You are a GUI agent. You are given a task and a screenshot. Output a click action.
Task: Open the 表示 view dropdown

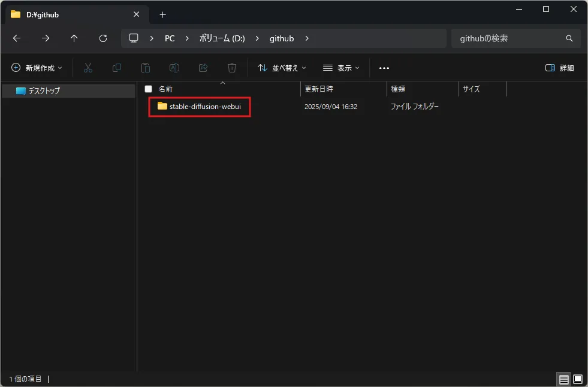pos(341,68)
